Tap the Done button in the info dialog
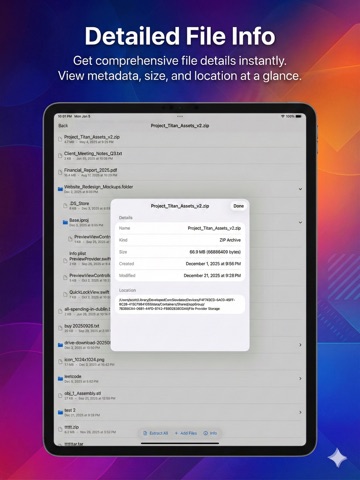The height and width of the screenshot is (480, 360). (238, 206)
